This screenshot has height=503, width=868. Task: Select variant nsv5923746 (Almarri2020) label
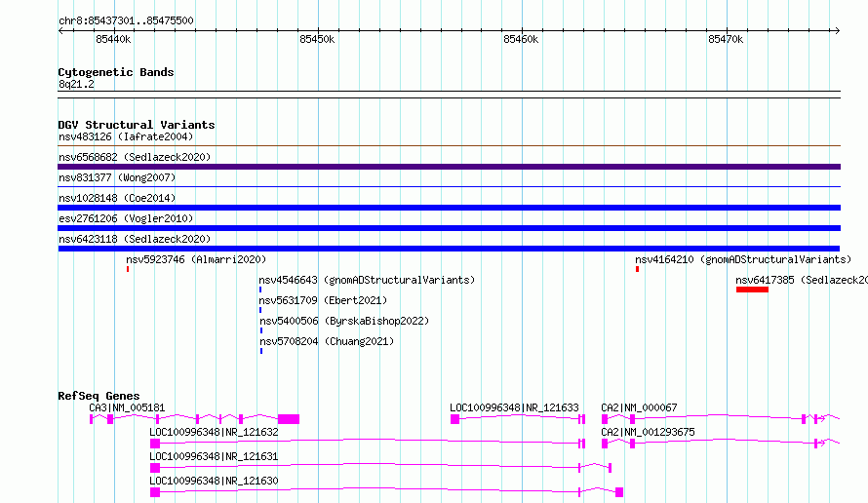coord(196,259)
